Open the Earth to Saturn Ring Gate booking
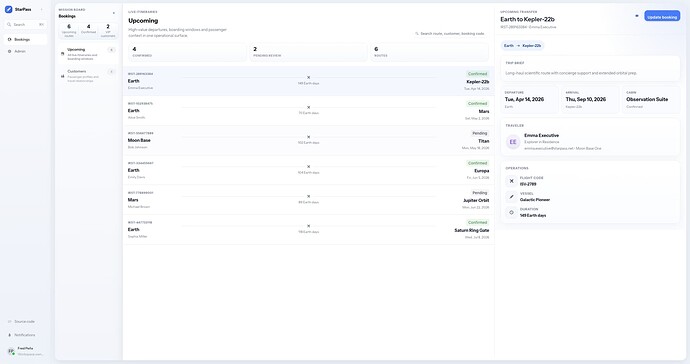This screenshot has height=364, width=690. (x=308, y=229)
